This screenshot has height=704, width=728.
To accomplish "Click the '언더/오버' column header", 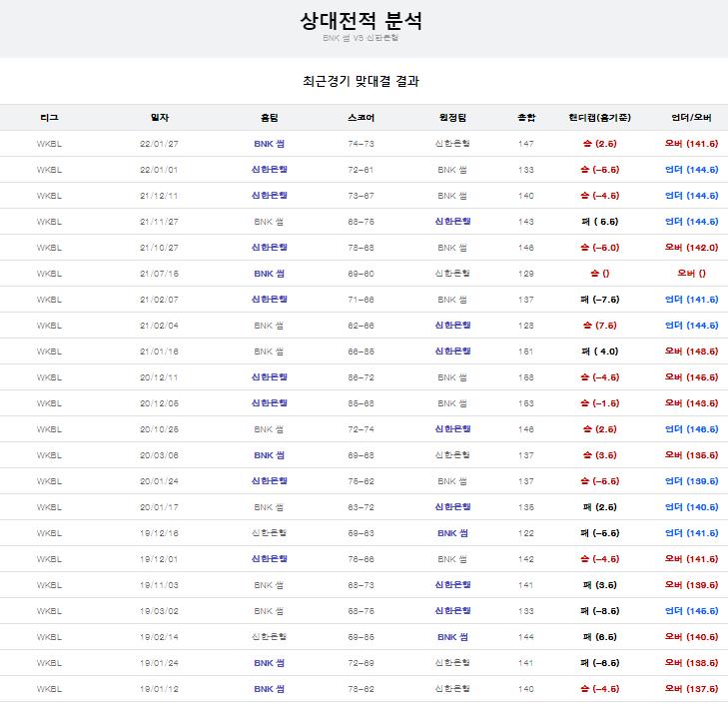I will 691,118.
